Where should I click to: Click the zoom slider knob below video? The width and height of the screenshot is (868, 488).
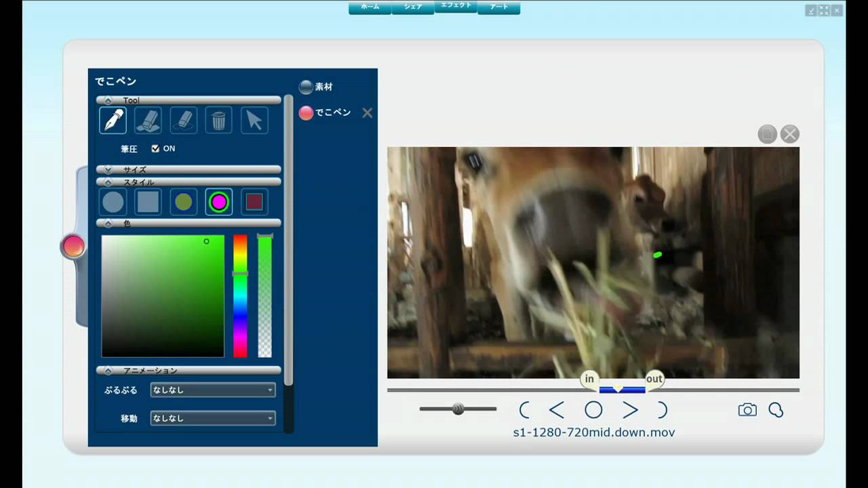[458, 409]
